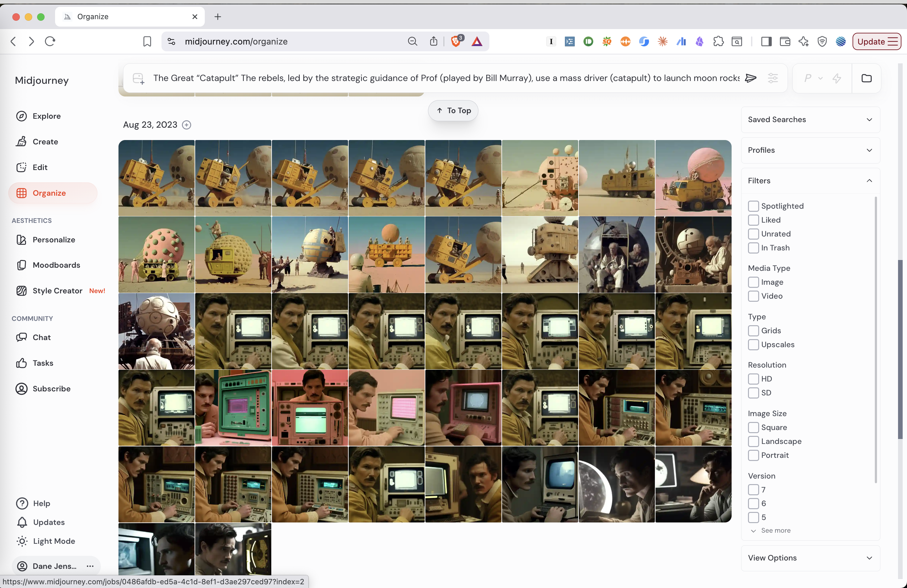The image size is (907, 588).
Task: Select Organize in the sidebar
Action: [52, 193]
